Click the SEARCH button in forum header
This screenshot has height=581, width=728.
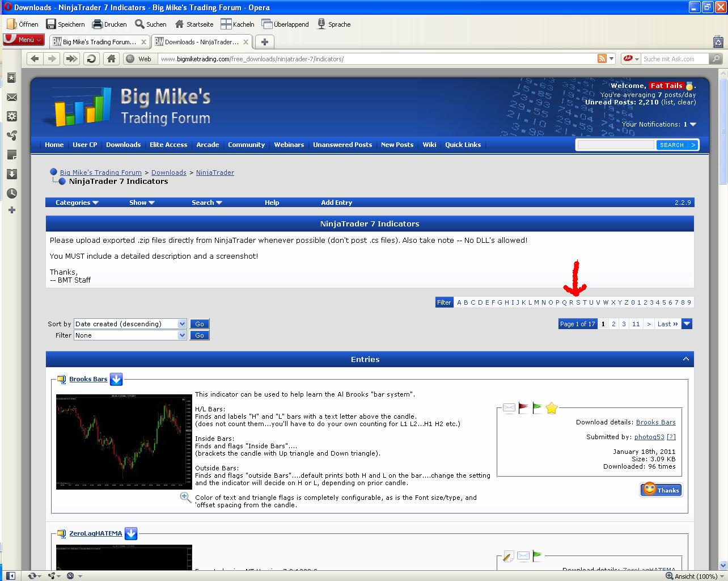coord(676,145)
